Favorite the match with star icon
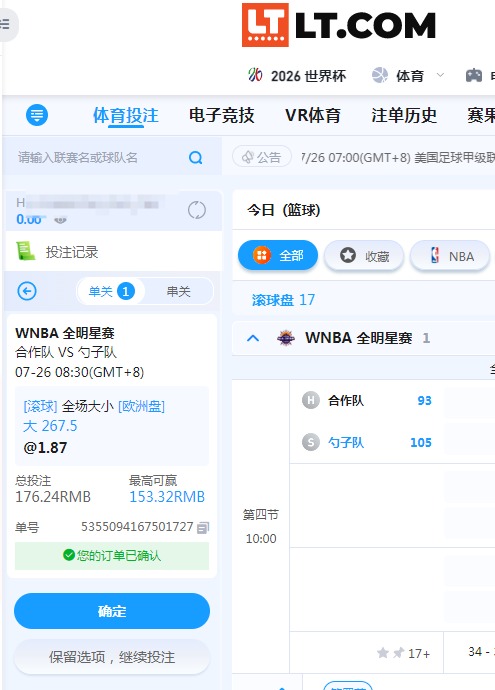The width and height of the screenshot is (495, 690). point(383,653)
